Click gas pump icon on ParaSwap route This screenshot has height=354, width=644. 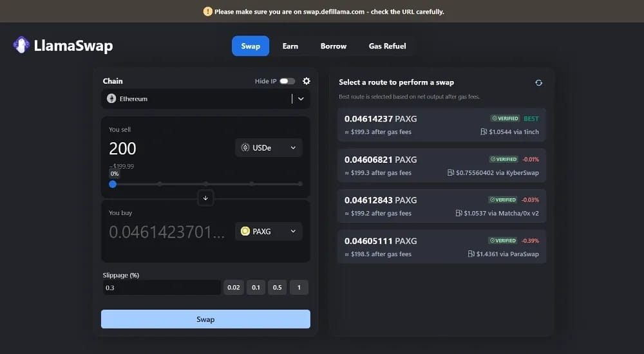point(471,254)
